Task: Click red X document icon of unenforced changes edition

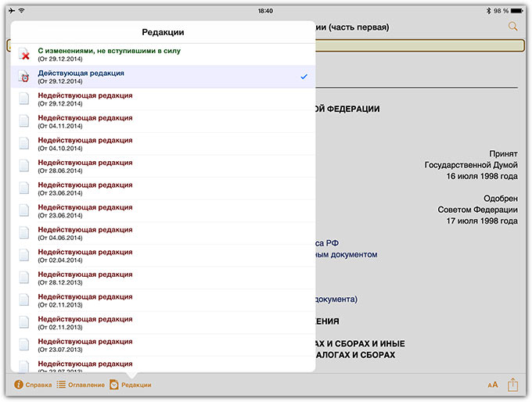Action: [x=24, y=54]
